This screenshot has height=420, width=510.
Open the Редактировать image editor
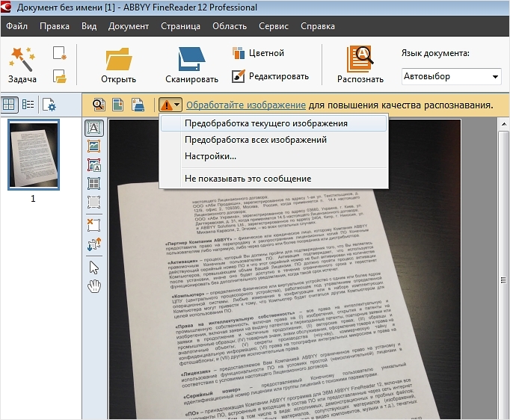point(270,76)
